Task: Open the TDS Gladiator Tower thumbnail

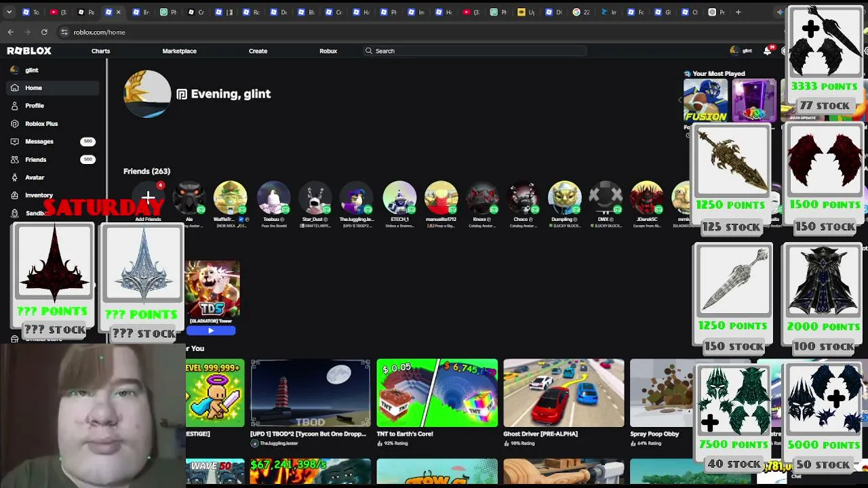Action: point(213,288)
